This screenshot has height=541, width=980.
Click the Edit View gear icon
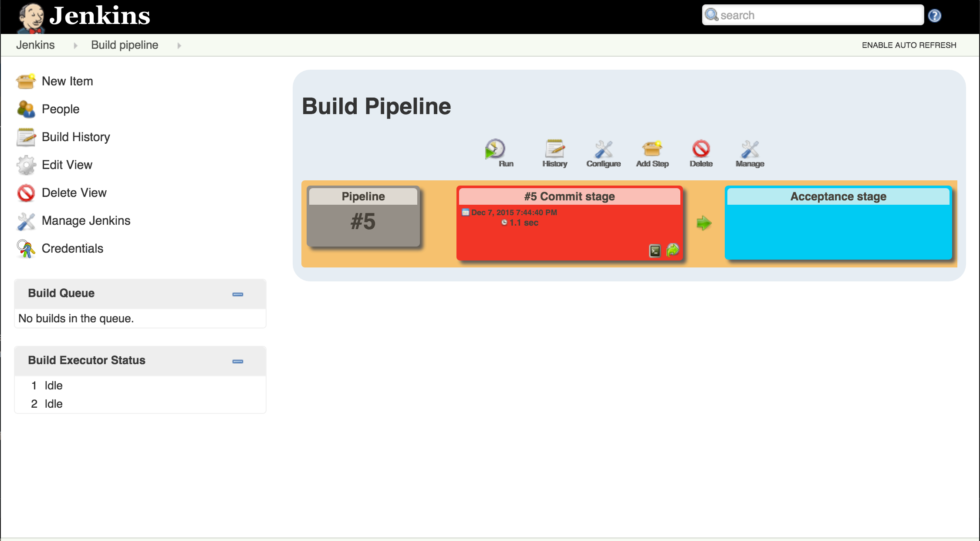[26, 165]
